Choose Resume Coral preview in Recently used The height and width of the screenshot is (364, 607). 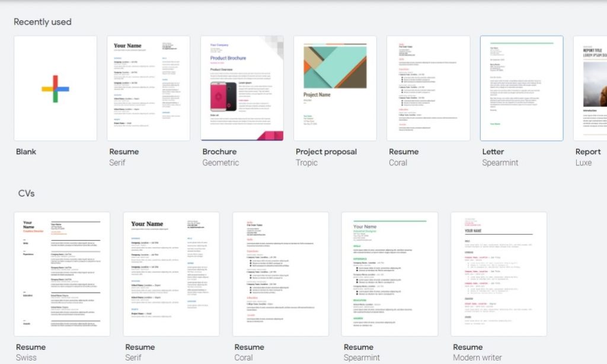tap(428, 88)
